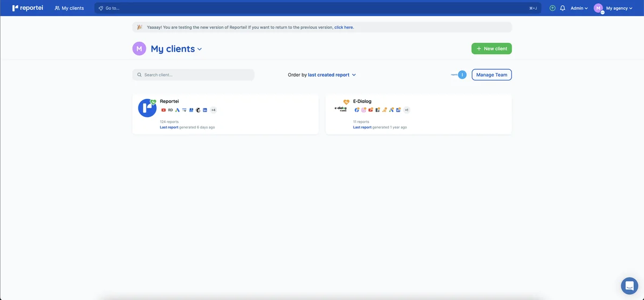Click the Facebook icon on E-Dialog card
Image resolution: width=644 pixels, height=300 pixels.
[357, 110]
